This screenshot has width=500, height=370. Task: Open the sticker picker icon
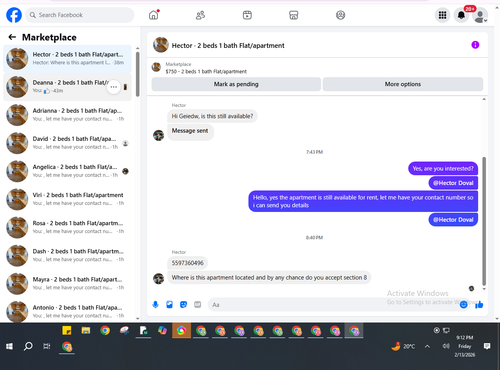point(183,305)
